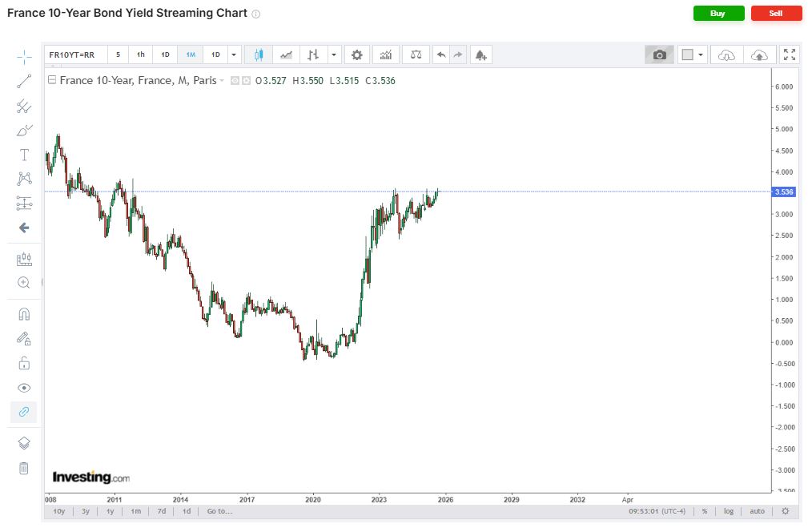Image resolution: width=812 pixels, height=528 pixels.
Task: Click the trash remove drawings icon
Action: [x=24, y=469]
